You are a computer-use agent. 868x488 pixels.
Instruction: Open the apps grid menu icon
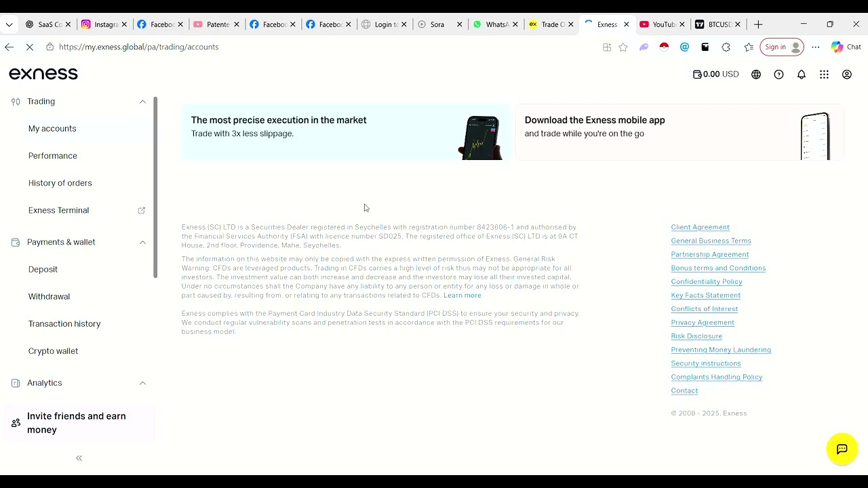click(x=824, y=75)
